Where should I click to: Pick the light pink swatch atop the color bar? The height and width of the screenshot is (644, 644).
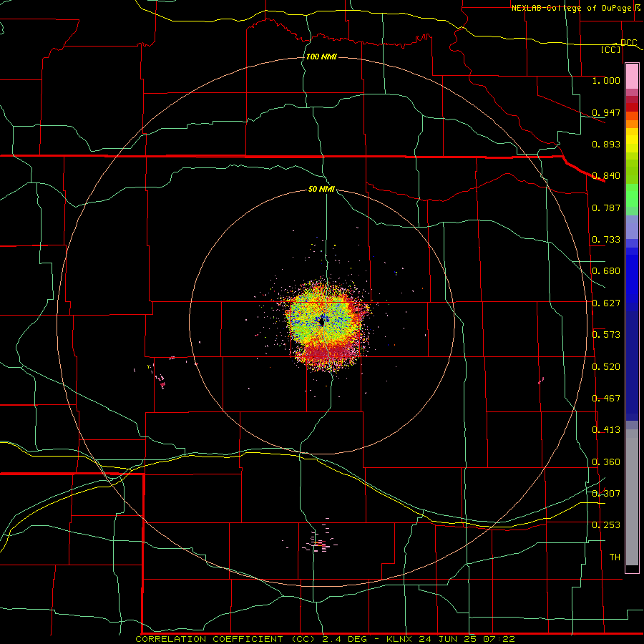point(632,77)
